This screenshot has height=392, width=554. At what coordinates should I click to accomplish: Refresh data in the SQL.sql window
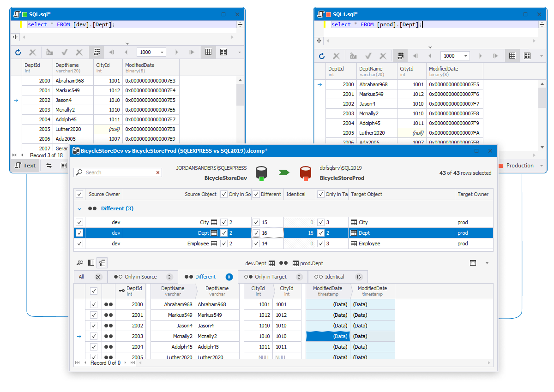tap(18, 53)
